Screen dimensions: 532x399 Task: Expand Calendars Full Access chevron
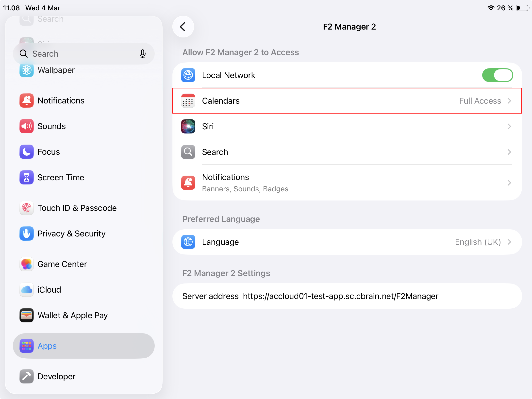[509, 101]
